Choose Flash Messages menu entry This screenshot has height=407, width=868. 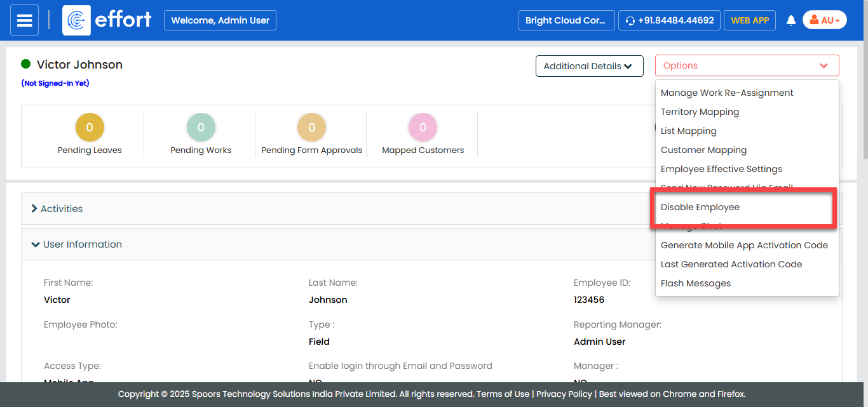696,284
